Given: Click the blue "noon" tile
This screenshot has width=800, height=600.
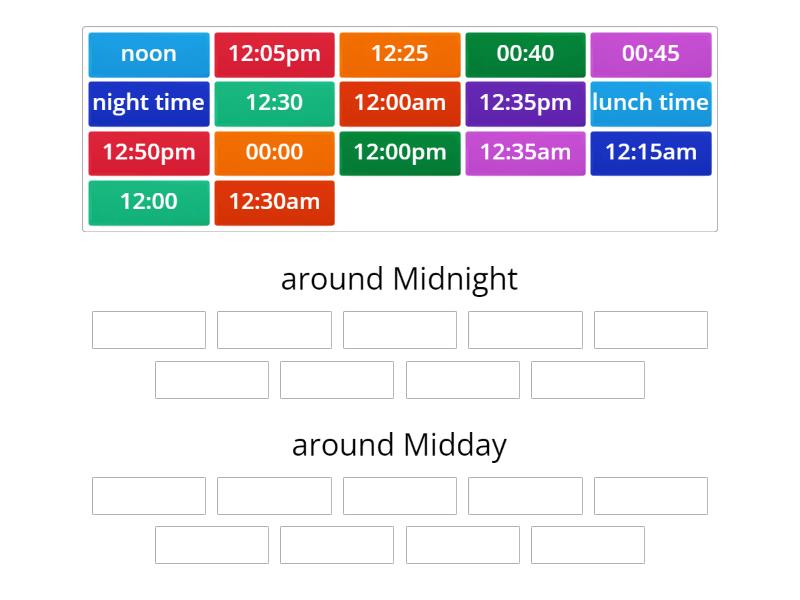Looking at the screenshot, I should 149,54.
